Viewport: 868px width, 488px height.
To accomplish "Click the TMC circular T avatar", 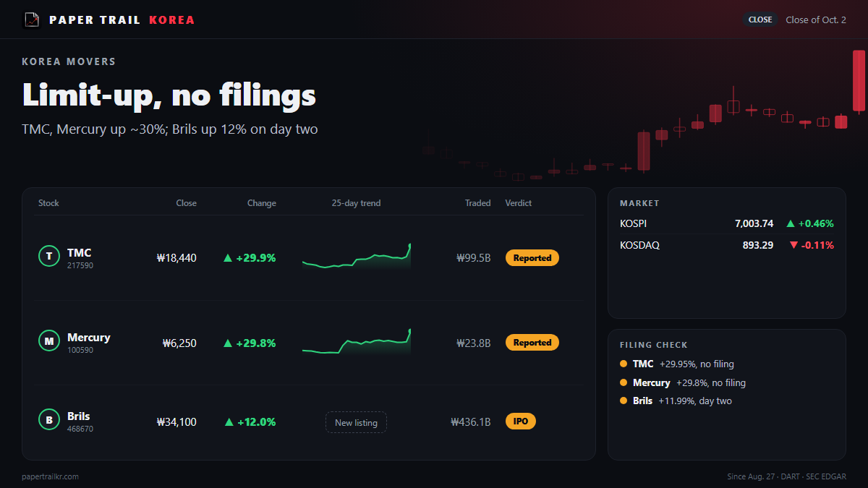I will [x=48, y=256].
